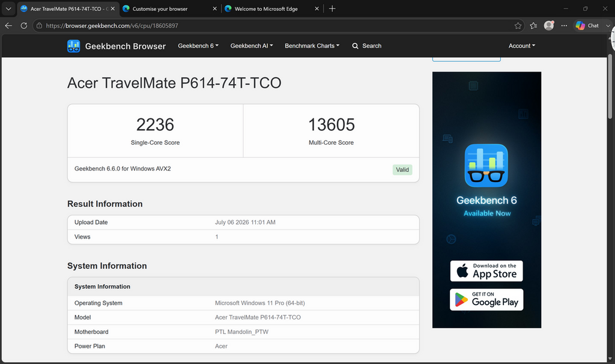Open a new browser tab

tap(332, 8)
